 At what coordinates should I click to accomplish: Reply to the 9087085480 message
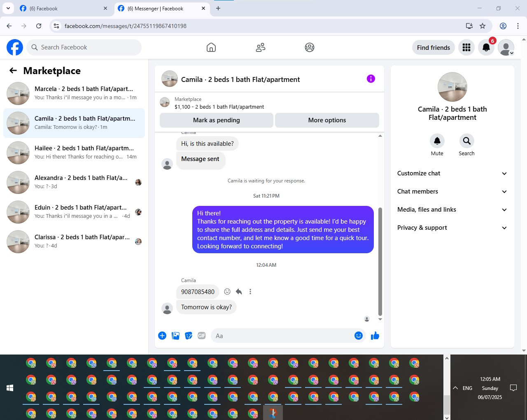[x=239, y=292]
